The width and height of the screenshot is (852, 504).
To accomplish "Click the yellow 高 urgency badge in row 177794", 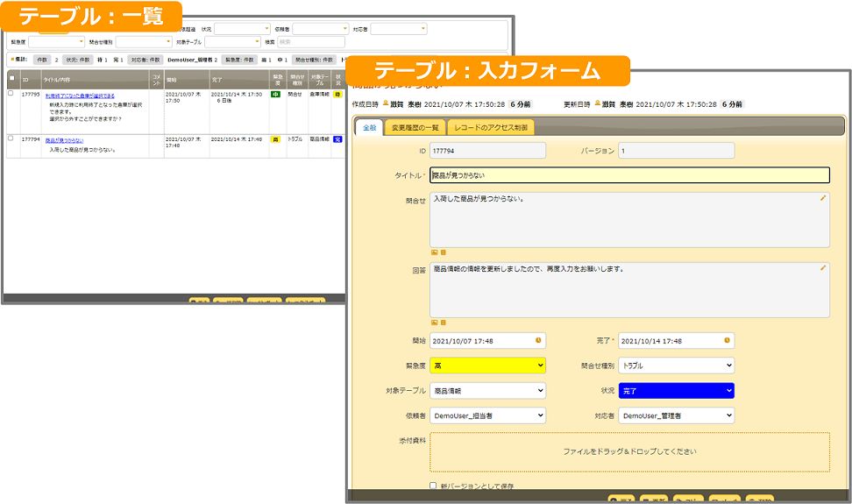I will [x=275, y=139].
